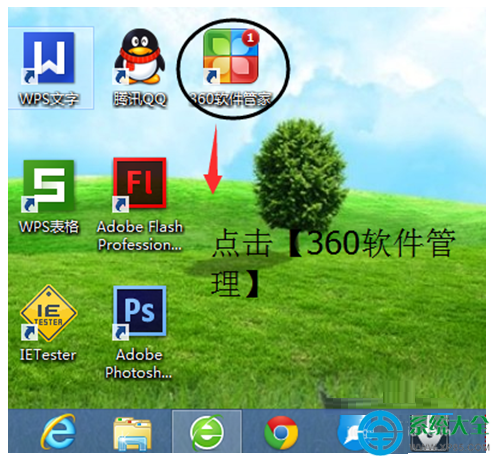Select the WPS文字 icon label

[49, 99]
